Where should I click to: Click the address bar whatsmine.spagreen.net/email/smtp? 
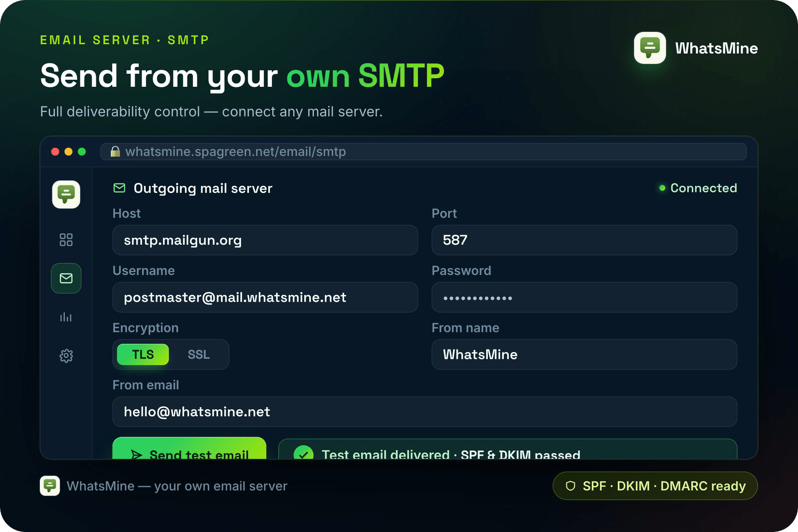click(x=423, y=152)
